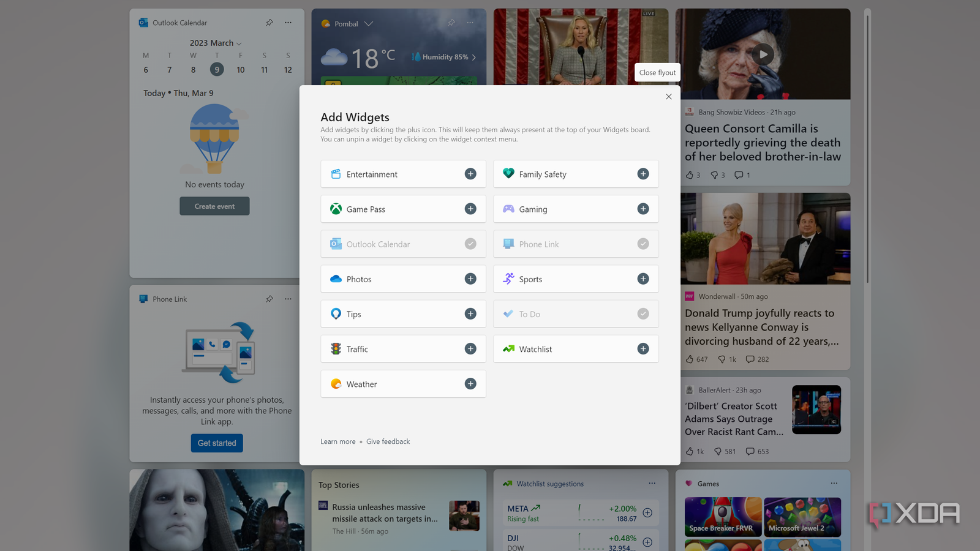Open the Top Stories heading
This screenshot has width=980, height=551.
pos(339,485)
